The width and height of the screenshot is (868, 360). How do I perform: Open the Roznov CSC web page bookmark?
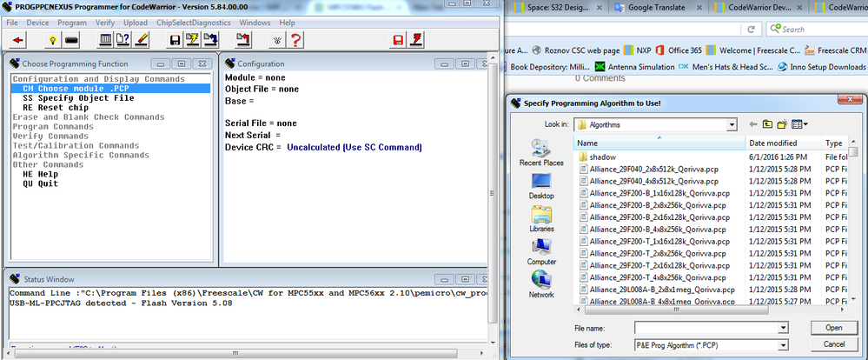576,50
